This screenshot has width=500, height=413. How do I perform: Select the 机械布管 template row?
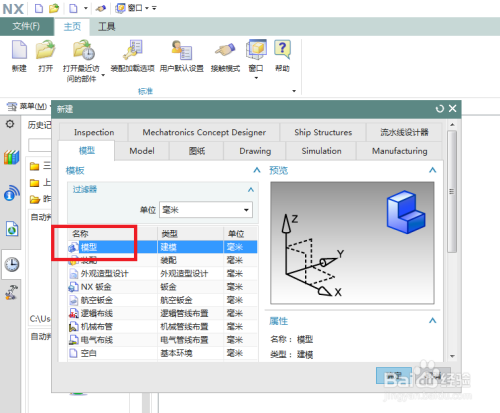[163, 327]
